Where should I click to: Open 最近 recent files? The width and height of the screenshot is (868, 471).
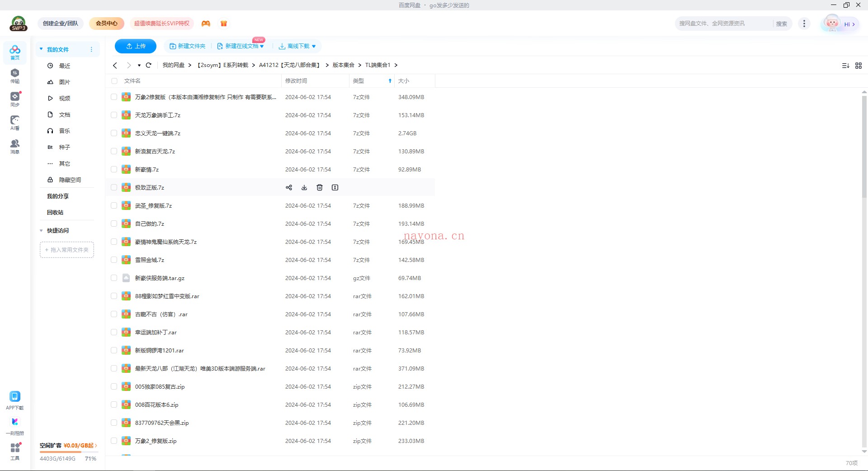65,66
